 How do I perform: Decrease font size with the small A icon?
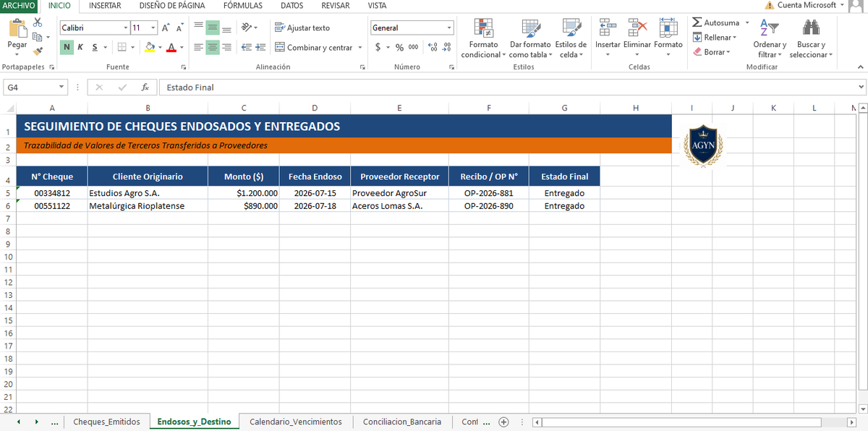[x=179, y=27]
